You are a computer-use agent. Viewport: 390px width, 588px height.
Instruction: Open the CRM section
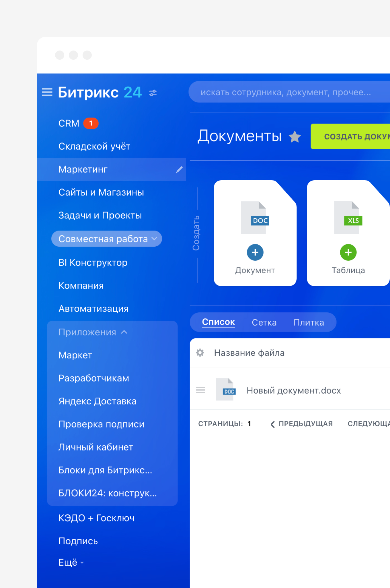(69, 123)
